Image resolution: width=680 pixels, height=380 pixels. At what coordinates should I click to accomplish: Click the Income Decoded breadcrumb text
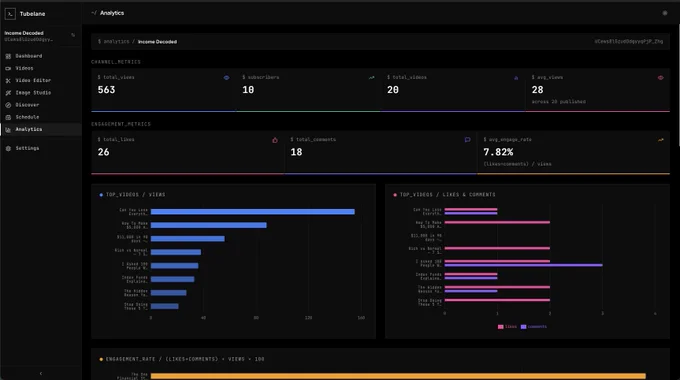tap(157, 42)
